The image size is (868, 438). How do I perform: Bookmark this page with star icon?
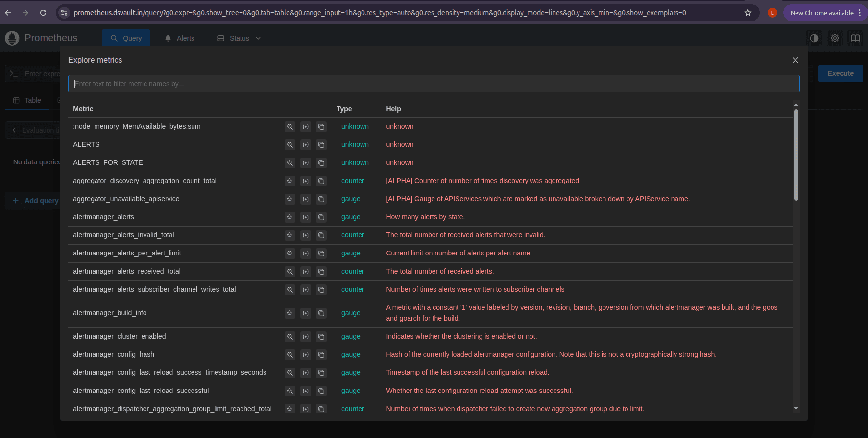click(x=747, y=13)
